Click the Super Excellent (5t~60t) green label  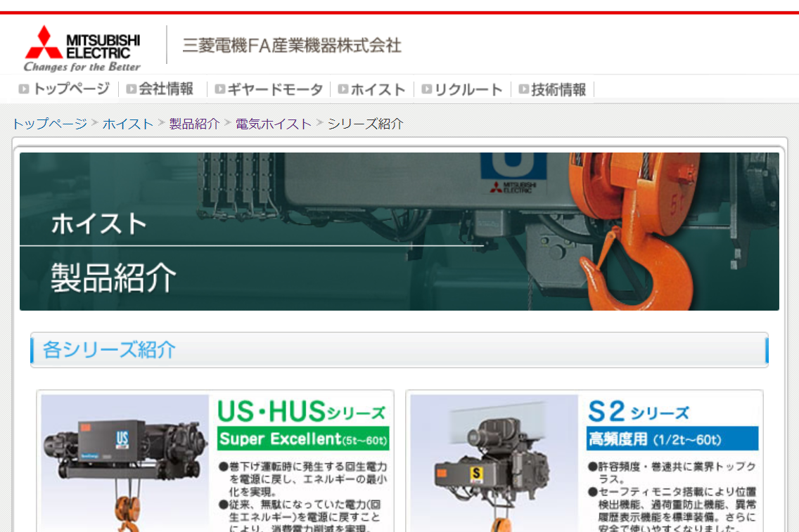click(303, 439)
